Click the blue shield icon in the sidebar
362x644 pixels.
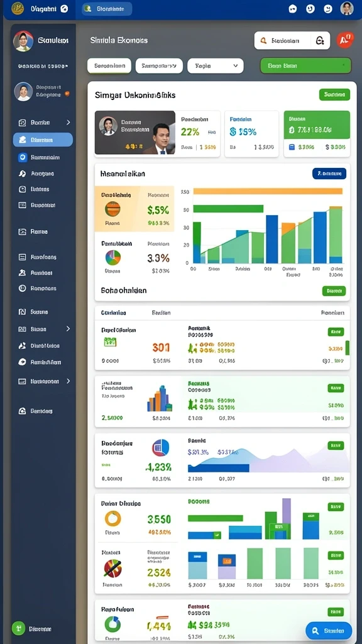(23, 157)
